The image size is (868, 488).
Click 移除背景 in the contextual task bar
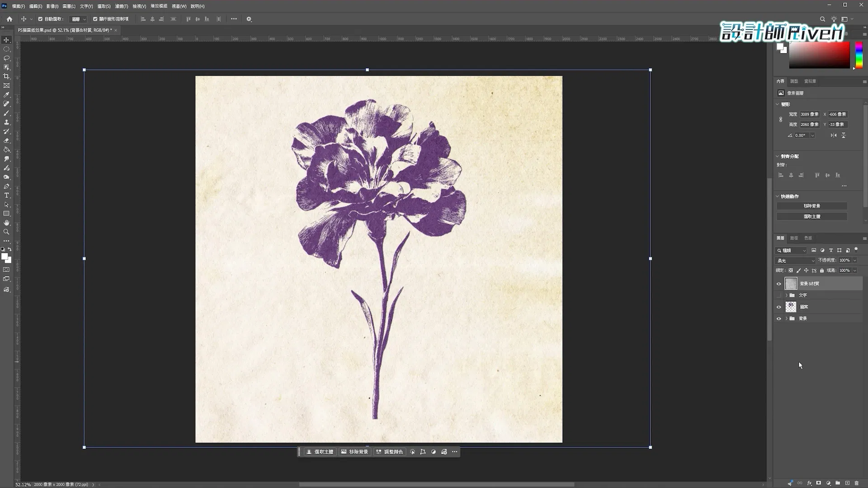[x=355, y=452]
